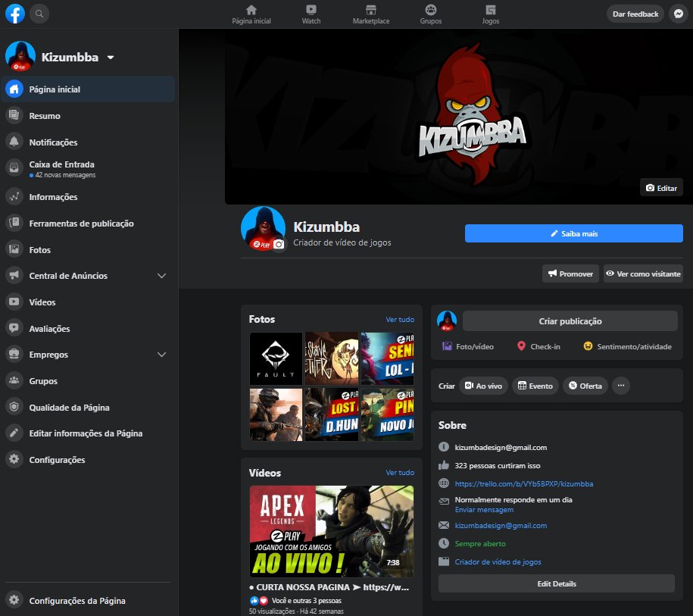Click Ver tudo in the Fotos section
This screenshot has height=616, width=693.
(x=400, y=319)
